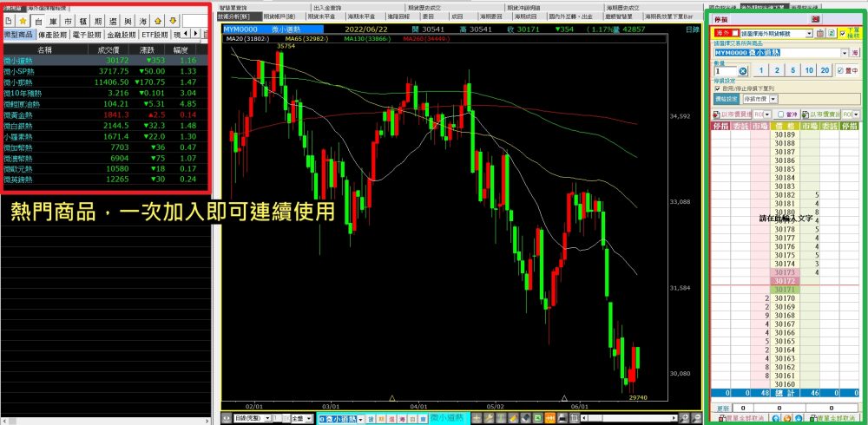
Task: Open the 金融股期 tab
Action: [121, 35]
